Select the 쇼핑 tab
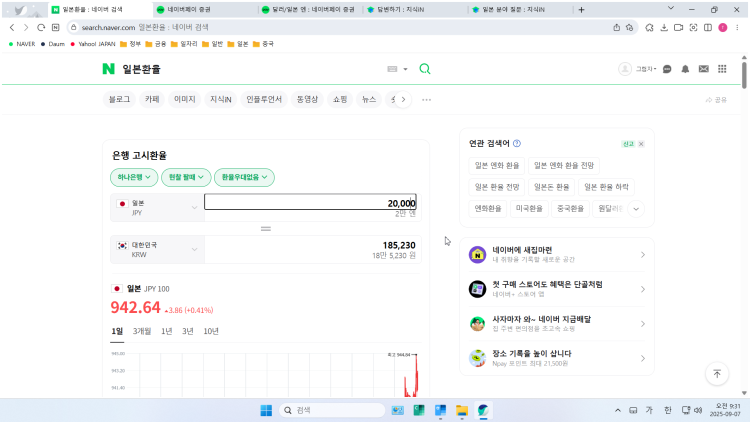This screenshot has height=422, width=750. 340,100
